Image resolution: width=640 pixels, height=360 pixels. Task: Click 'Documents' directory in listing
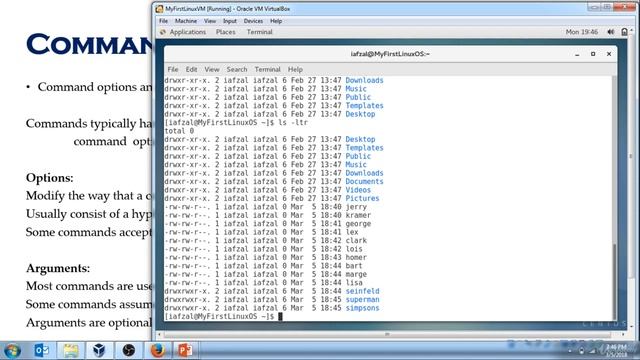[x=364, y=182]
